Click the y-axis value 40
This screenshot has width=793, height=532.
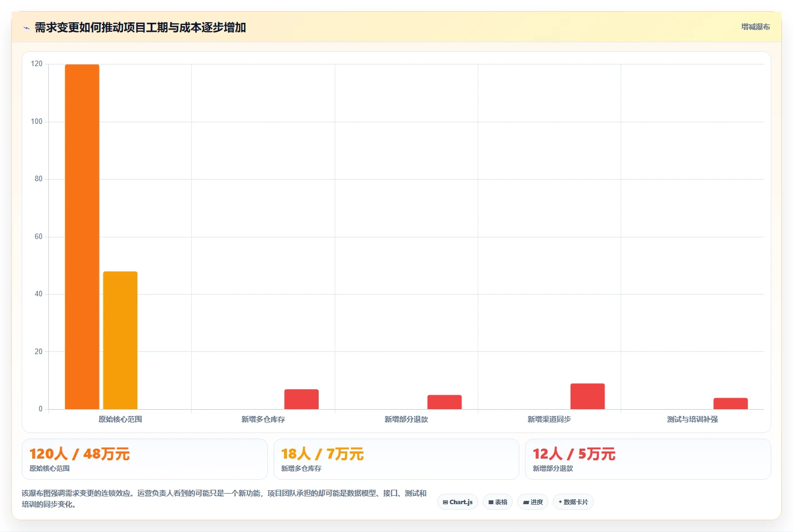coord(38,294)
